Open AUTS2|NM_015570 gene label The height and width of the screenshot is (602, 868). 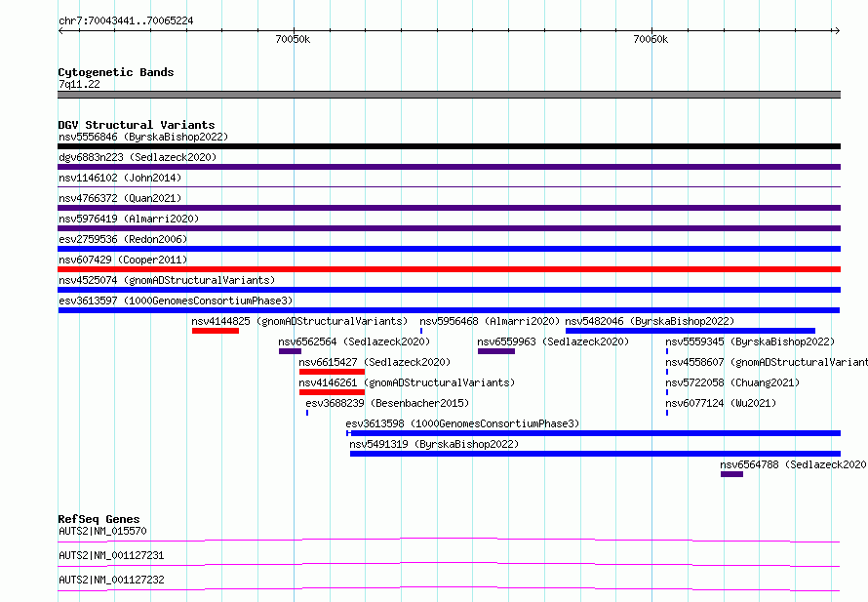[x=103, y=531]
